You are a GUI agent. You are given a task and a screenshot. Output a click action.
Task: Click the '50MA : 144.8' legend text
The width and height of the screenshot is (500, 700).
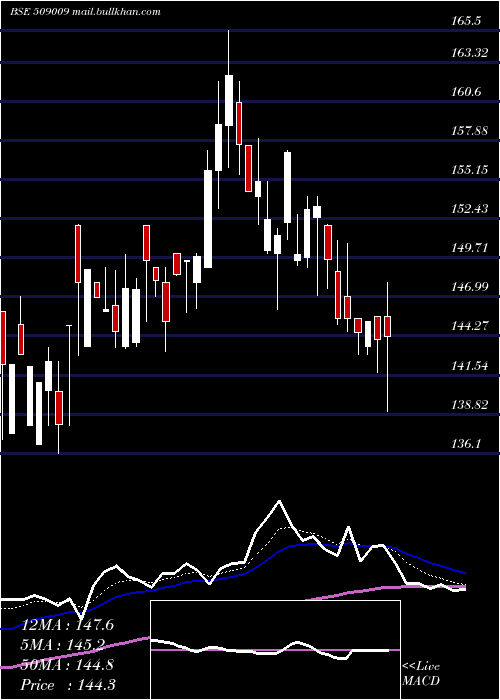point(67,665)
